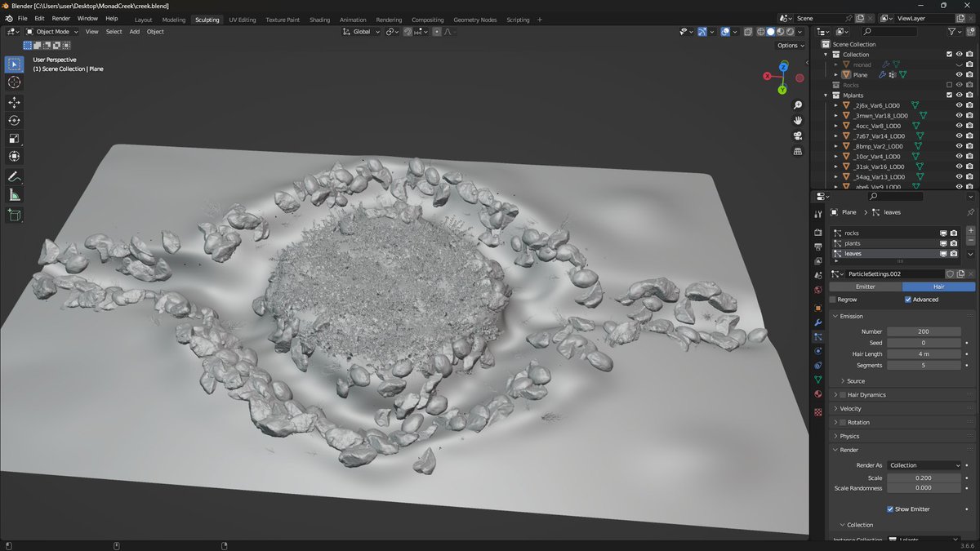Open the viewport Add menu
Image resolution: width=980 pixels, height=551 pixels.
[134, 32]
